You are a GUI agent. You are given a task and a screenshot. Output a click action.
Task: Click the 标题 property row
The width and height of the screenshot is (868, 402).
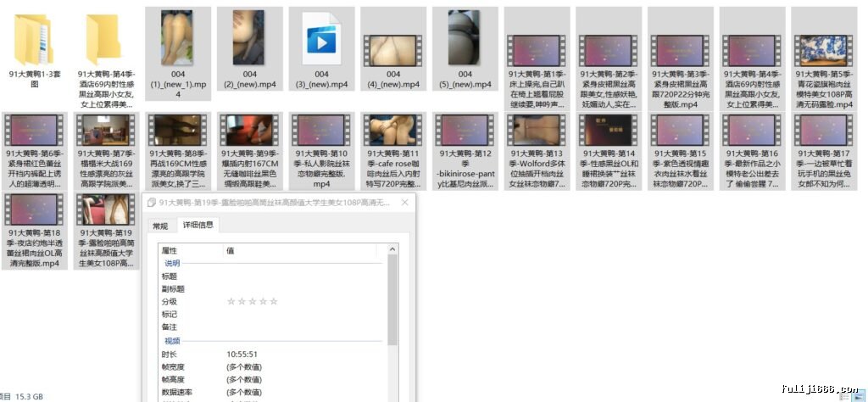click(272, 276)
